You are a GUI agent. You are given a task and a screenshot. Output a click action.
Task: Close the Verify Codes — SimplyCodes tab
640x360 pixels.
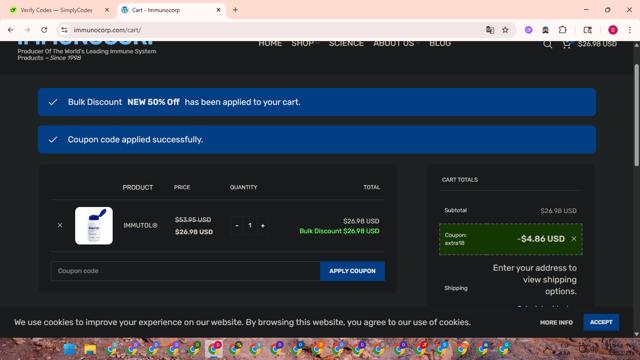pyautogui.click(x=107, y=10)
